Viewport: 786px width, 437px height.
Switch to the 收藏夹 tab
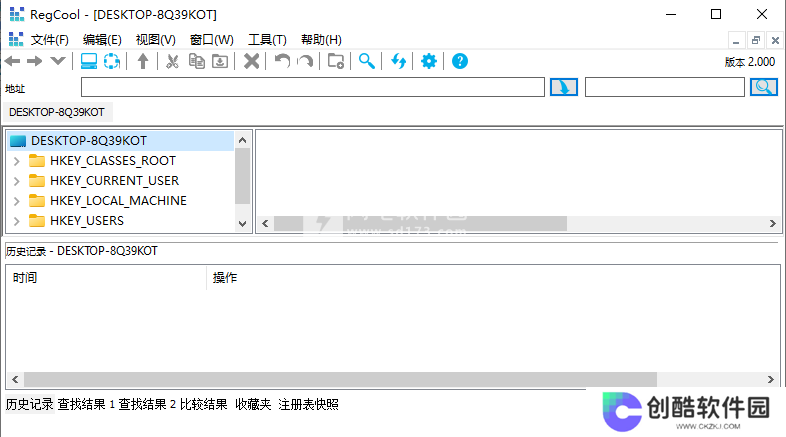pyautogui.click(x=253, y=404)
